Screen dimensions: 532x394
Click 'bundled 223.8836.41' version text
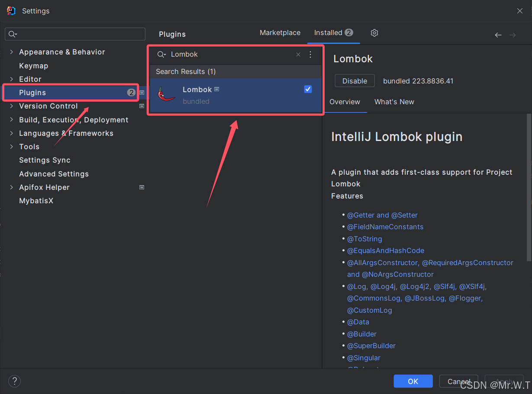[418, 81]
